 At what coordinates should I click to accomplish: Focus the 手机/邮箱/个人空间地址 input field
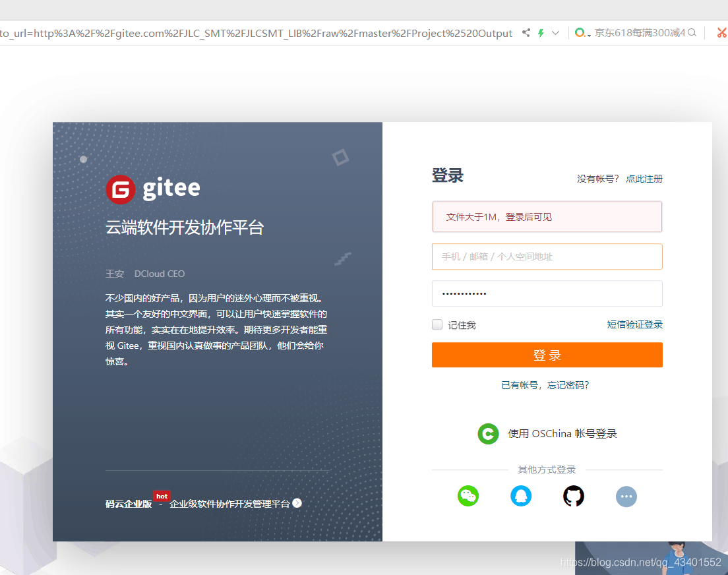point(547,257)
